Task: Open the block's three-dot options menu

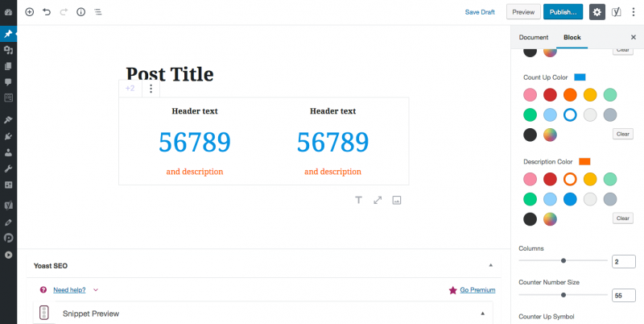Action: pos(151,89)
